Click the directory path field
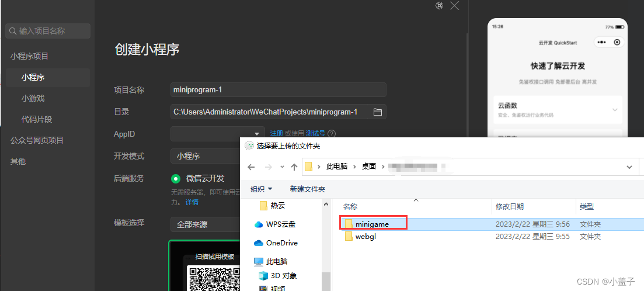Screen dimensions: 644x291 [278, 112]
